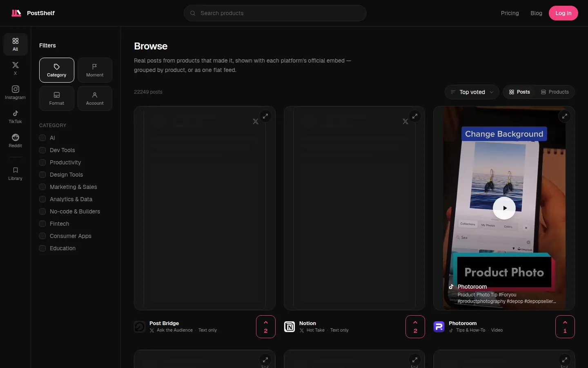Enable the Consumer Apps filter
The width and height of the screenshot is (588, 368).
(42, 236)
